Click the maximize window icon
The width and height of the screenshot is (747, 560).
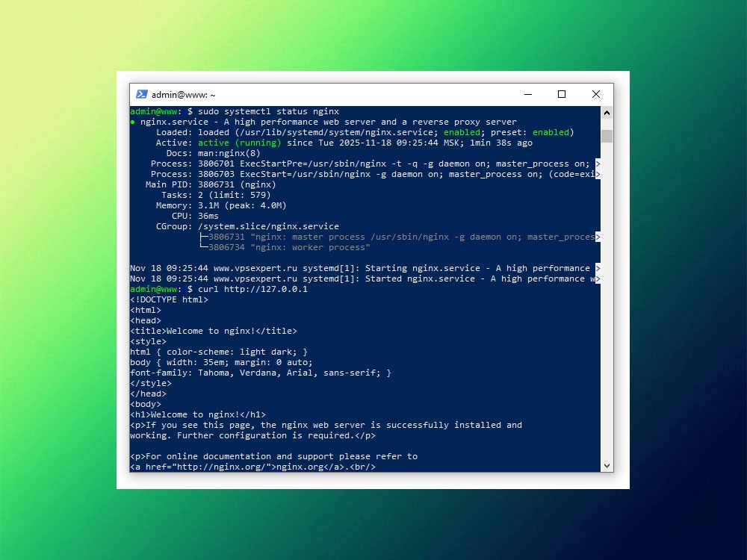(x=561, y=94)
